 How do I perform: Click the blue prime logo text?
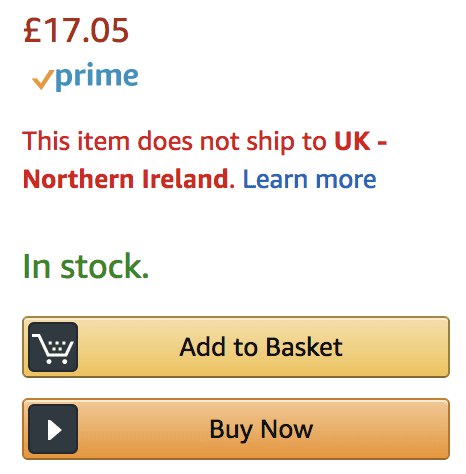97,76
